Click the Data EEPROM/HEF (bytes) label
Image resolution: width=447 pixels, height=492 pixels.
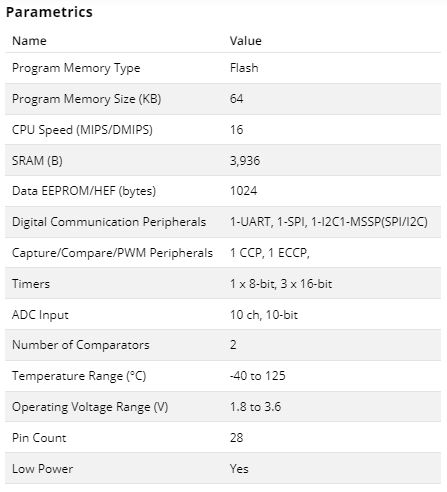(84, 191)
